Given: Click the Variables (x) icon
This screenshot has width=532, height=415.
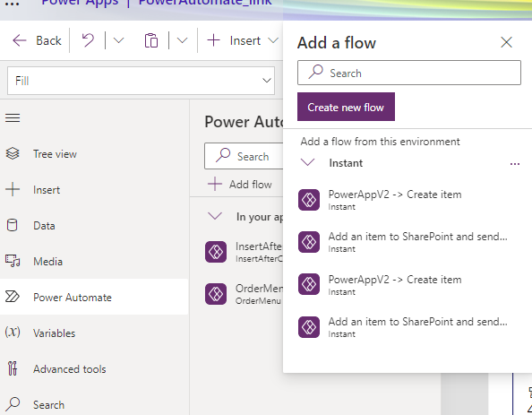Looking at the screenshot, I should [x=13, y=333].
